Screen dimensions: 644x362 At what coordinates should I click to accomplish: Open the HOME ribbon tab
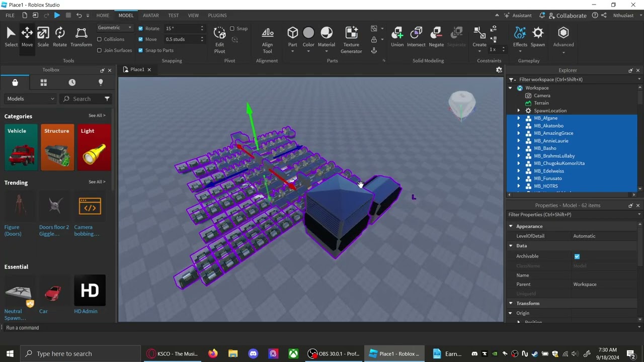(103, 16)
